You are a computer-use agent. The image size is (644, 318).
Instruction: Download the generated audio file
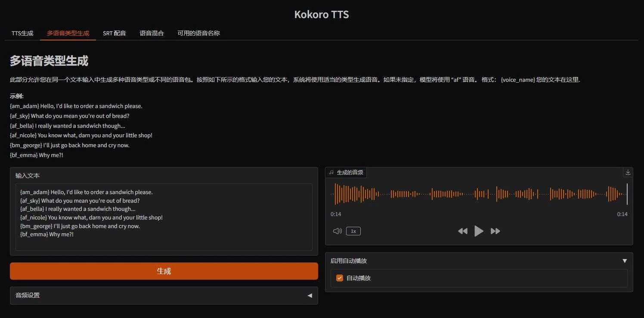click(x=628, y=173)
